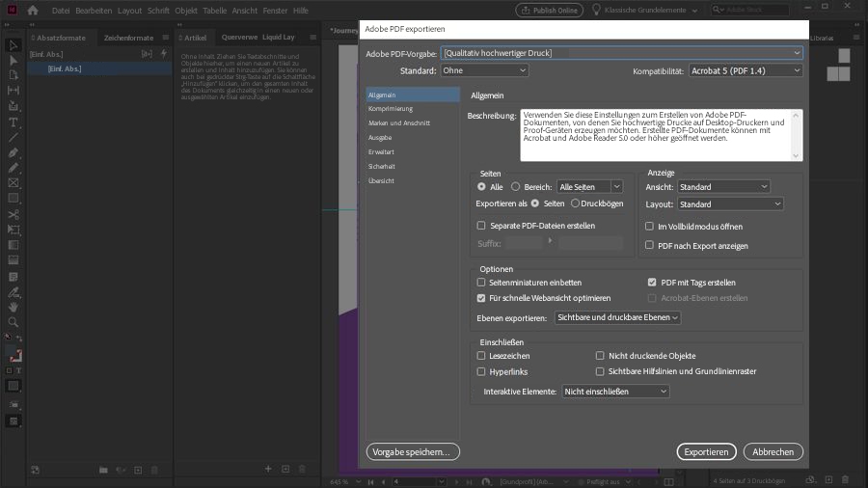This screenshot has height=488, width=868.
Task: Open the Interaktive Elemente dropdown
Action: click(615, 392)
